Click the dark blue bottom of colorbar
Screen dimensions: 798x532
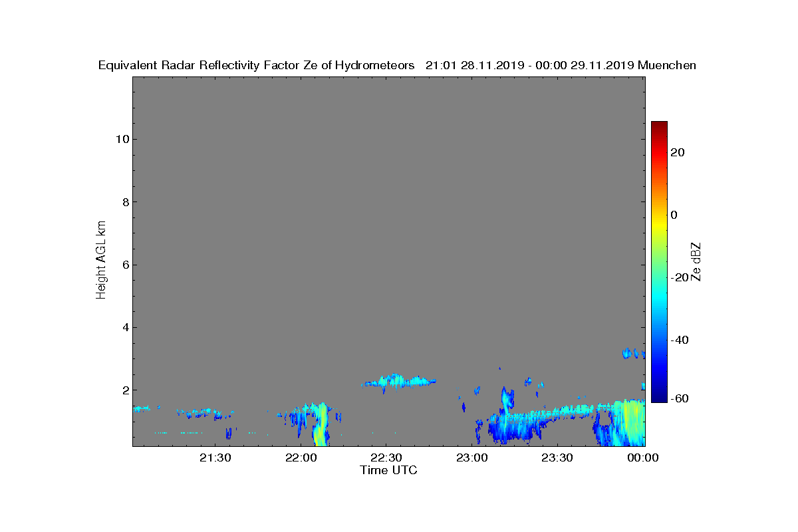point(659,398)
